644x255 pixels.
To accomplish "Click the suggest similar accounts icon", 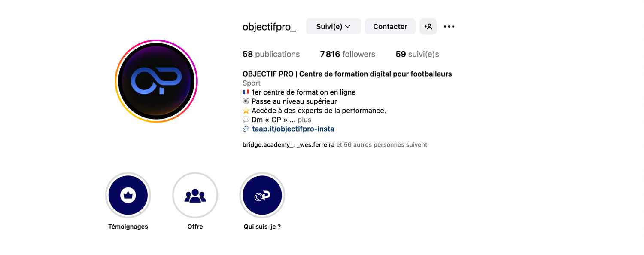I will [428, 27].
